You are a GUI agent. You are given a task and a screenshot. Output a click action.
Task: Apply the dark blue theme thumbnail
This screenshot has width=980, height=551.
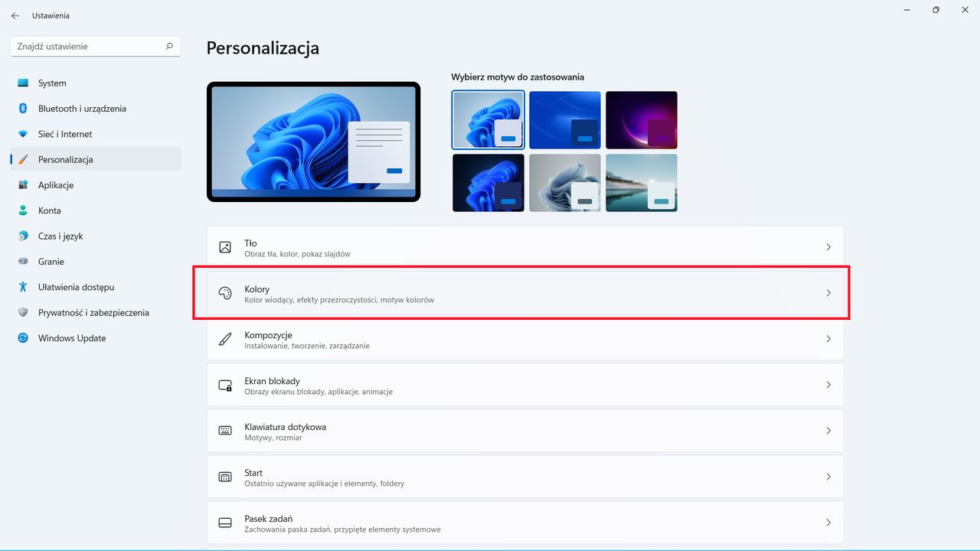pyautogui.click(x=565, y=120)
